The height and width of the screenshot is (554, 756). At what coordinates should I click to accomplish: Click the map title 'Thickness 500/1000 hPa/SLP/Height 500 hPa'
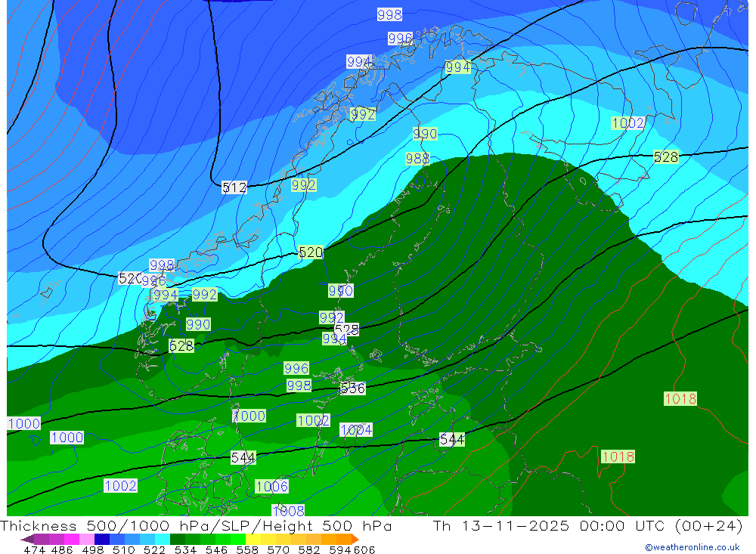196,525
